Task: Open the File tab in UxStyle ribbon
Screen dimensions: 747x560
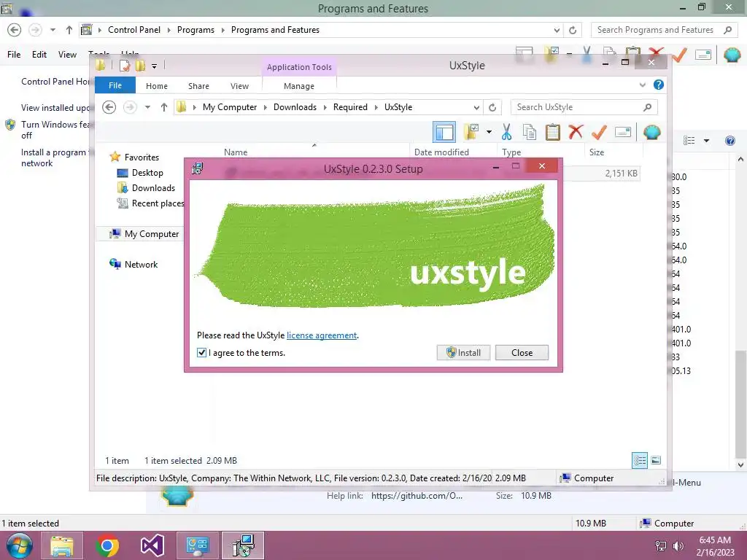Action: 115,85
